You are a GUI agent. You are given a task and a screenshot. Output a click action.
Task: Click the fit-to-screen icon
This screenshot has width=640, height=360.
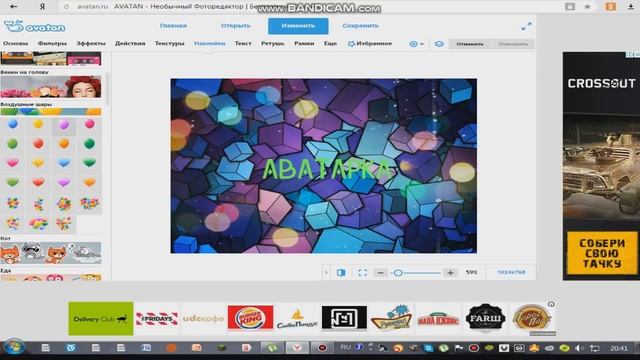[362, 272]
